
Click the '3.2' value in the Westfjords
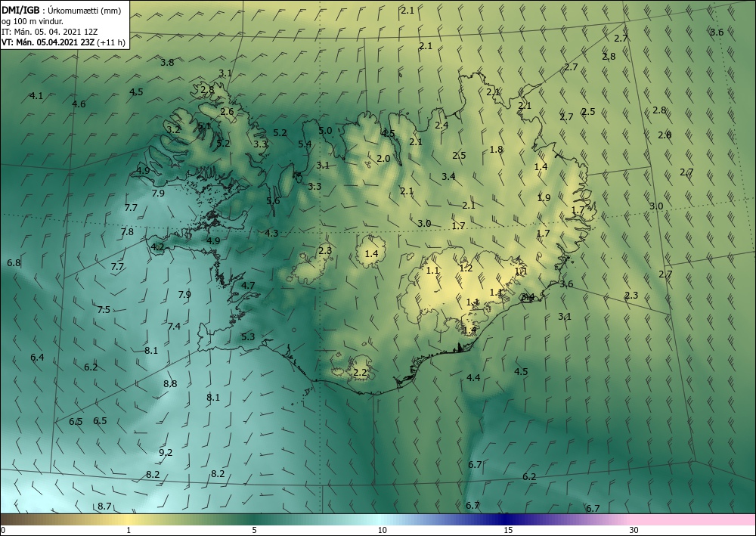tap(173, 129)
